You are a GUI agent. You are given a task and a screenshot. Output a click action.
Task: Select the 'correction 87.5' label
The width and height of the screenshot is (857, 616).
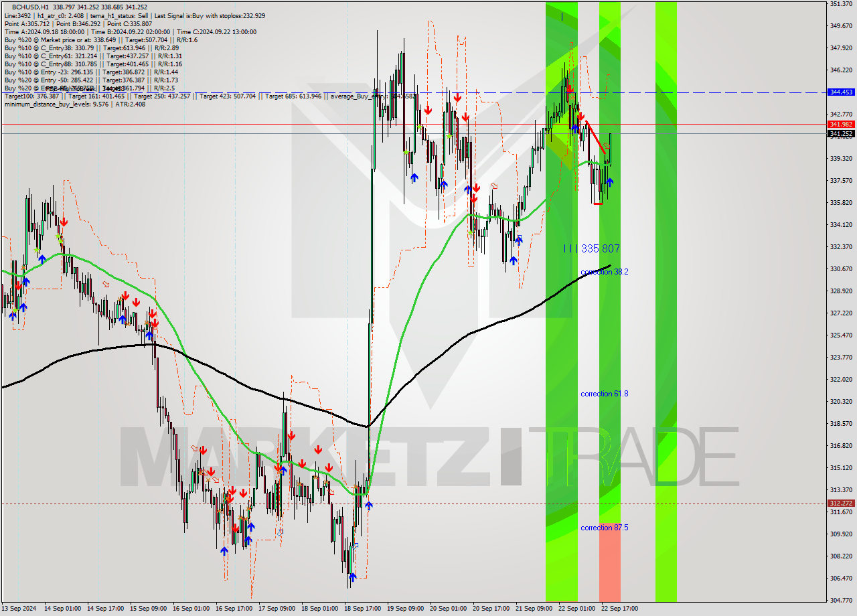click(605, 528)
